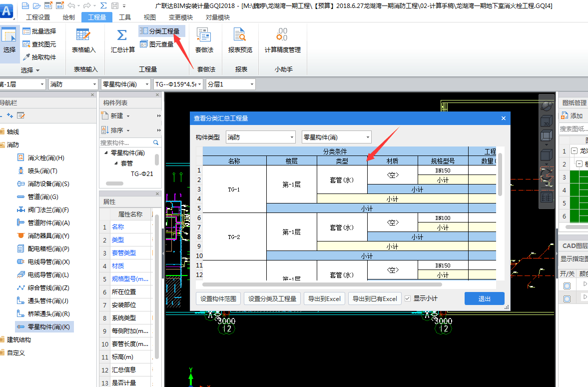The height and width of the screenshot is (387, 588).
Task: Open the 对量模块 ribbon tab
Action: tap(218, 17)
